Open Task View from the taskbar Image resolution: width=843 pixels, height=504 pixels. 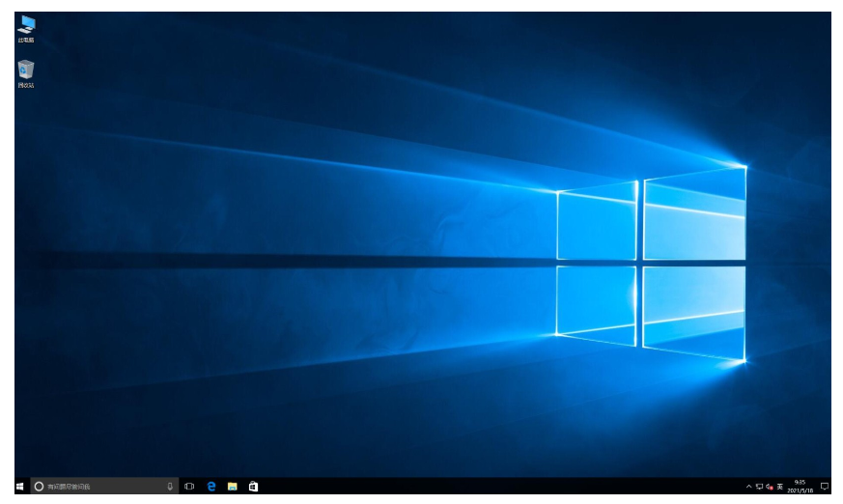tap(189, 487)
